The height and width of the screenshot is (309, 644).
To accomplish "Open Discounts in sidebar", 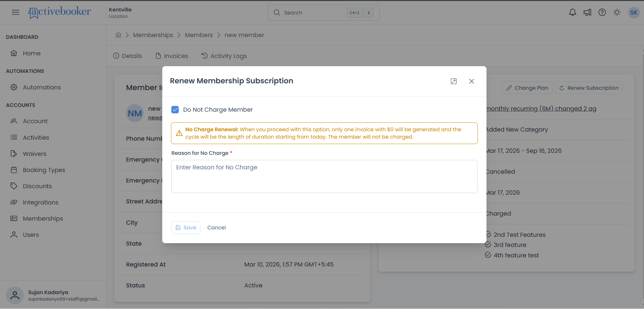I will 37,186.
